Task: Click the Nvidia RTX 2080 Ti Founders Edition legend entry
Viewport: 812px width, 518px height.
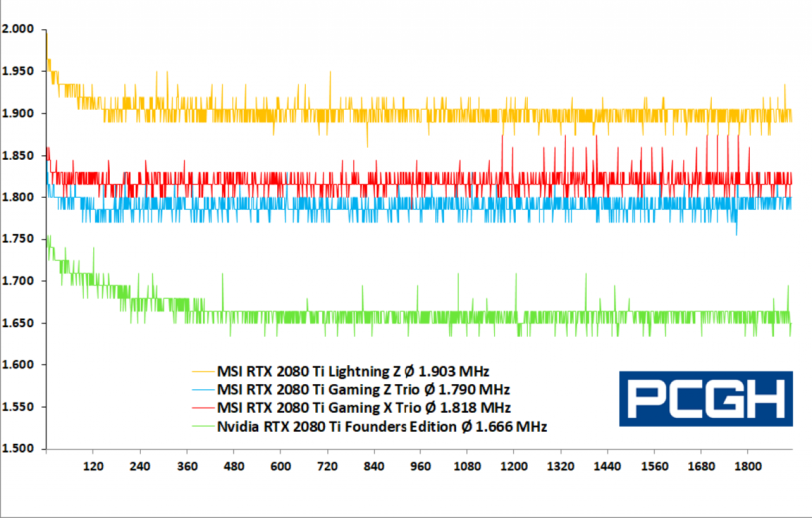Action: (369, 427)
